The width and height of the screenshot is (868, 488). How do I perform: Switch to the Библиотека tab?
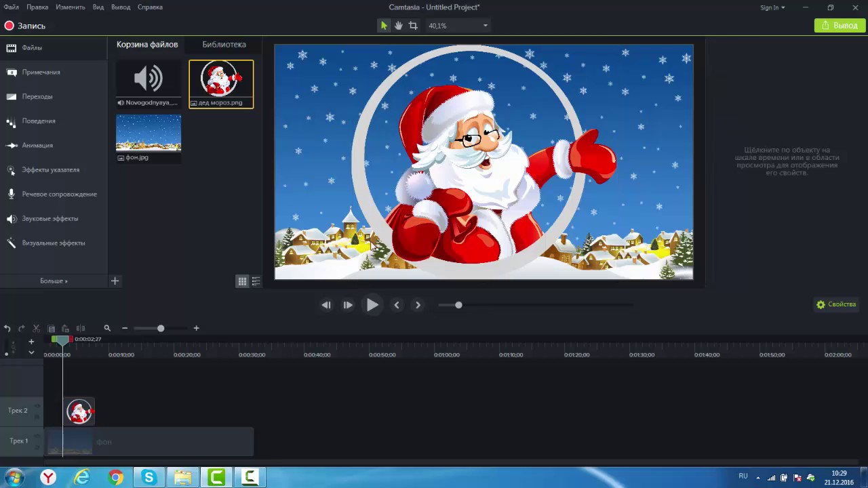(x=224, y=45)
